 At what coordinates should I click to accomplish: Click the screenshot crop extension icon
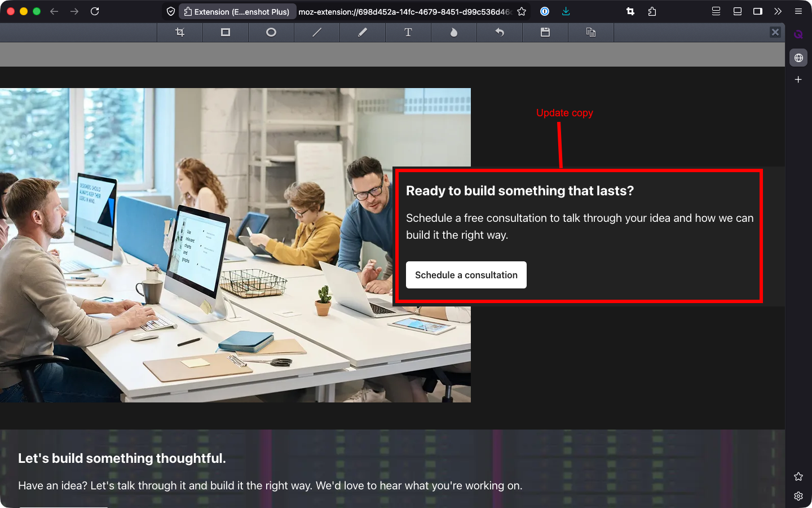point(630,11)
